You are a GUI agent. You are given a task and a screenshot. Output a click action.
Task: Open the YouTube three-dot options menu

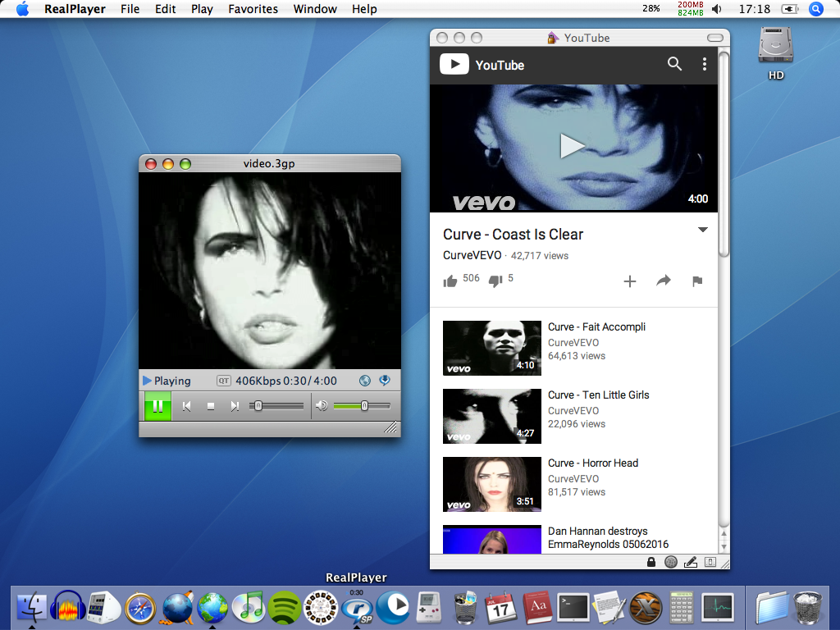click(705, 64)
